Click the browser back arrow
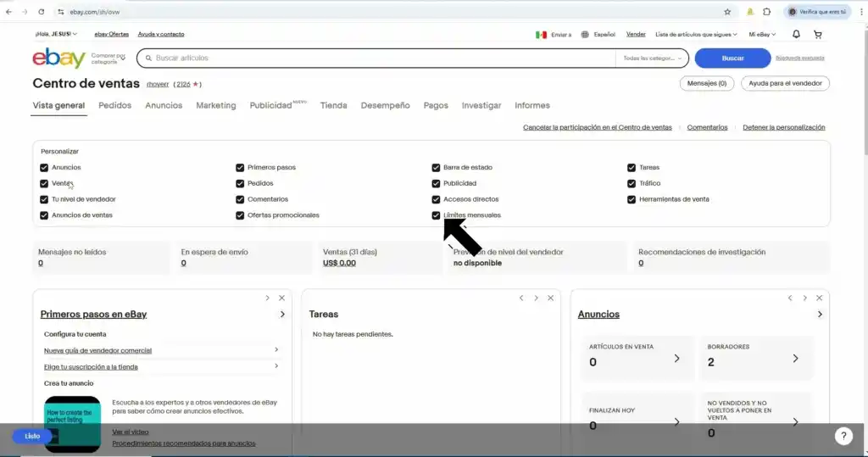Image resolution: width=868 pixels, height=457 pixels. [8, 12]
